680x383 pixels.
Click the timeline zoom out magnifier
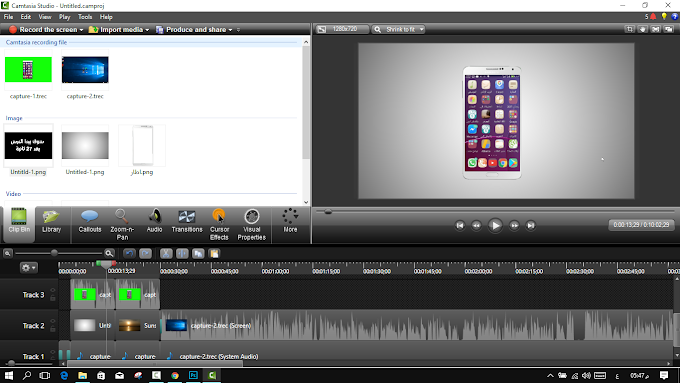(7, 253)
